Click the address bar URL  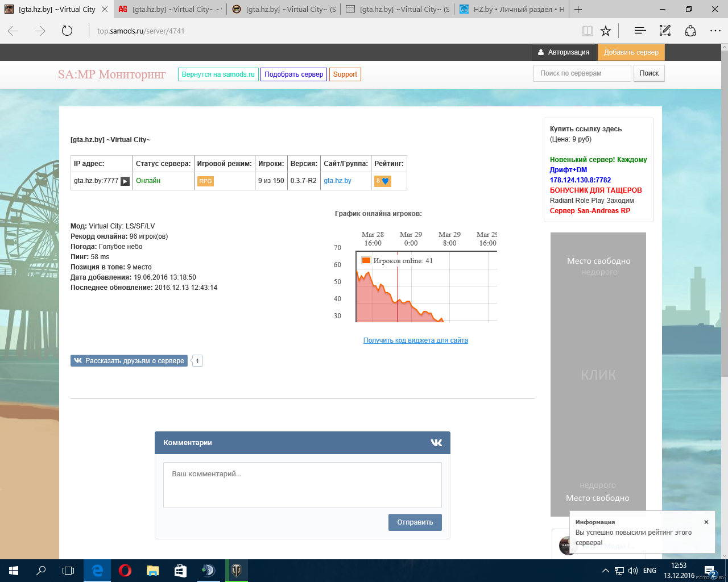[x=140, y=31]
